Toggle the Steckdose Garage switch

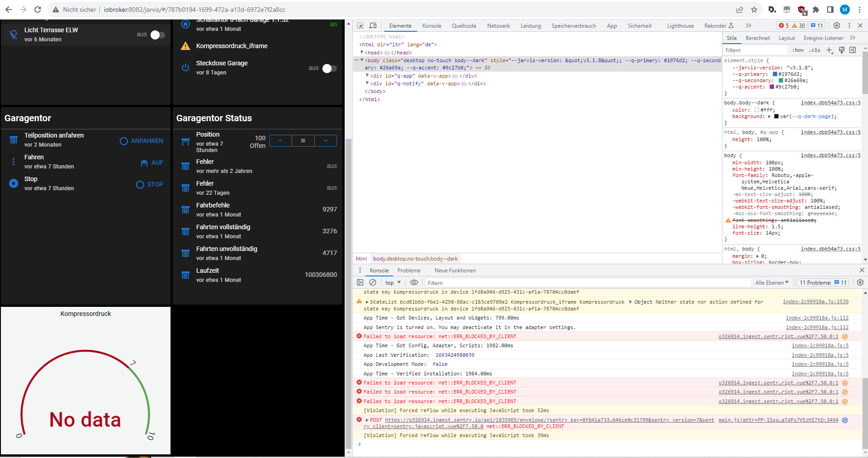pyautogui.click(x=329, y=69)
